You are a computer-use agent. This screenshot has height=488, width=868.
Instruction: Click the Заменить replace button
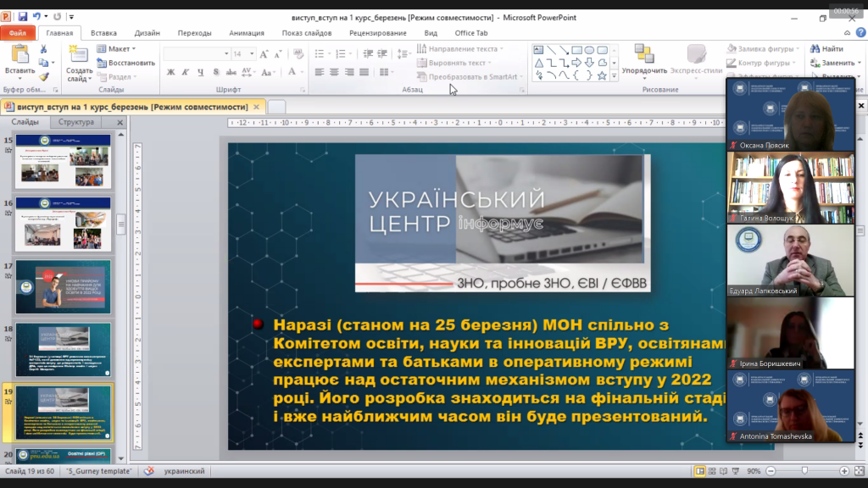point(832,63)
